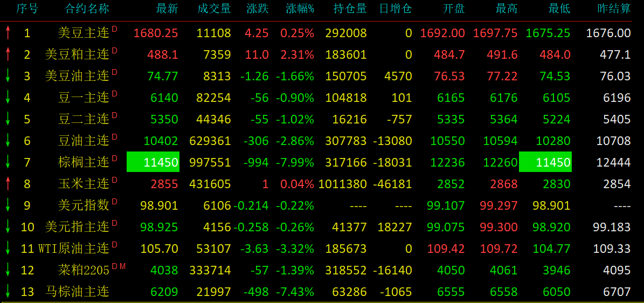Click the 持仓量 column header
This screenshot has height=303, width=644.
350,9
